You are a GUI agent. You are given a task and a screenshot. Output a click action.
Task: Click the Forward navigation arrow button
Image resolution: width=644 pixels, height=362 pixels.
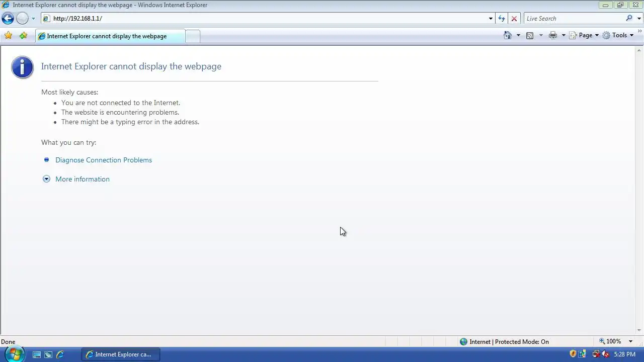click(22, 19)
